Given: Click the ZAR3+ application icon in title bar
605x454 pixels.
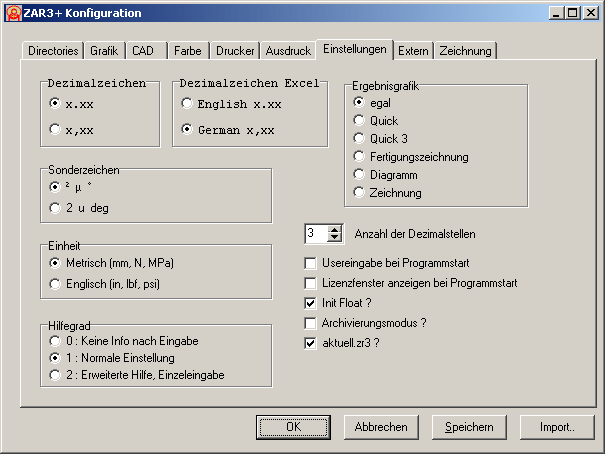Looking at the screenshot, I should (13, 13).
